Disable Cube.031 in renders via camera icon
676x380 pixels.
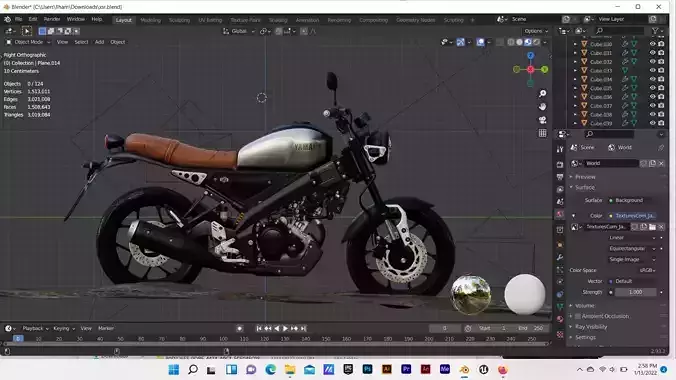[661, 53]
